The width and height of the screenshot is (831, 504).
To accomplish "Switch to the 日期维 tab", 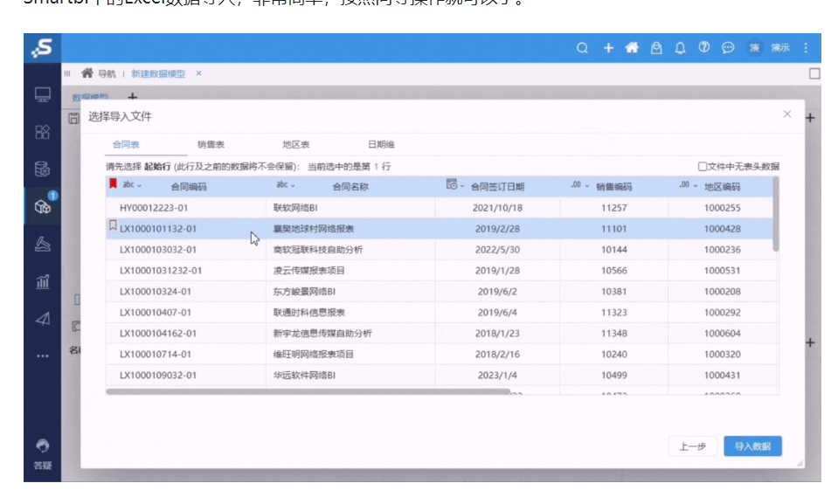I will pyautogui.click(x=381, y=145).
